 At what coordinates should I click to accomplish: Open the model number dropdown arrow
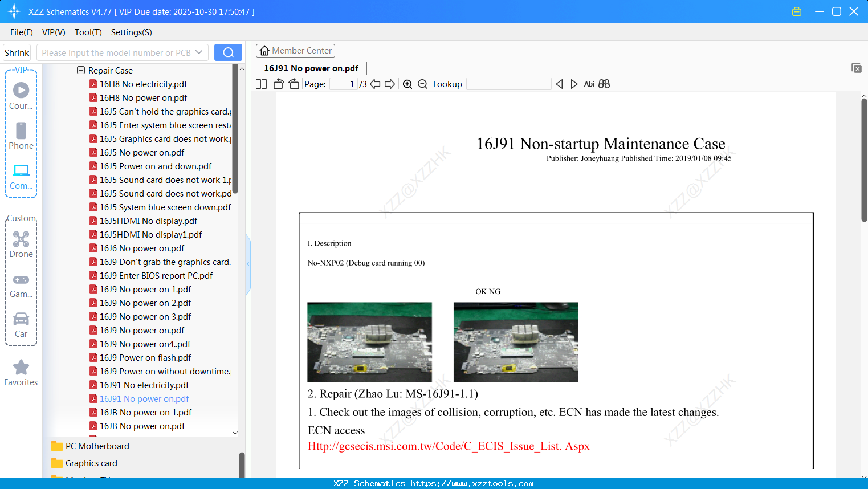199,52
